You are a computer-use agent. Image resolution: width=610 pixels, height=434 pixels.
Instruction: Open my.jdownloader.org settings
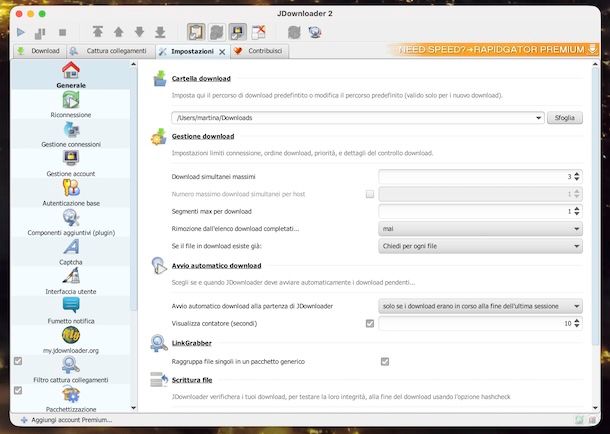pos(71,340)
